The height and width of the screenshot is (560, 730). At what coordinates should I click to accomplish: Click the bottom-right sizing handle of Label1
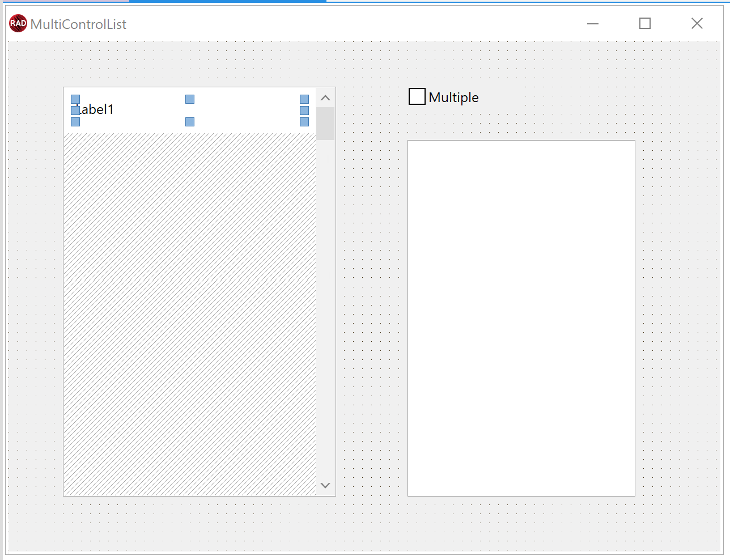[x=304, y=122]
